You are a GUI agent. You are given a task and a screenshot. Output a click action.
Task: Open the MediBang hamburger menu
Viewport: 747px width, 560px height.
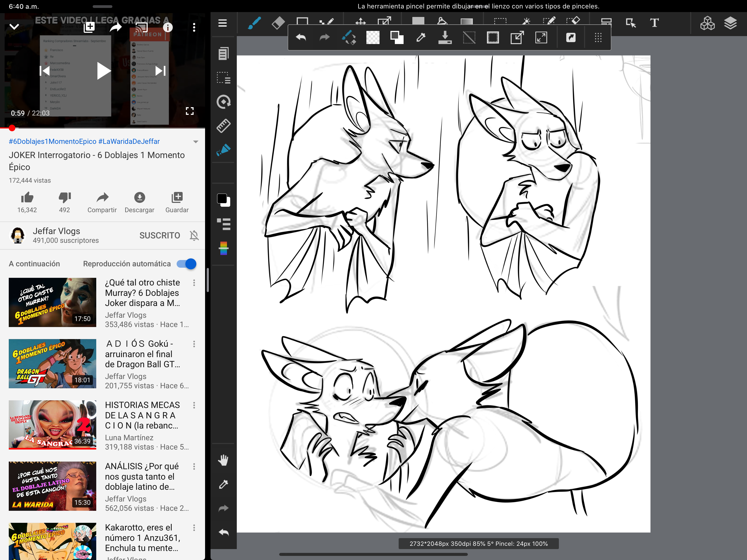click(x=222, y=23)
